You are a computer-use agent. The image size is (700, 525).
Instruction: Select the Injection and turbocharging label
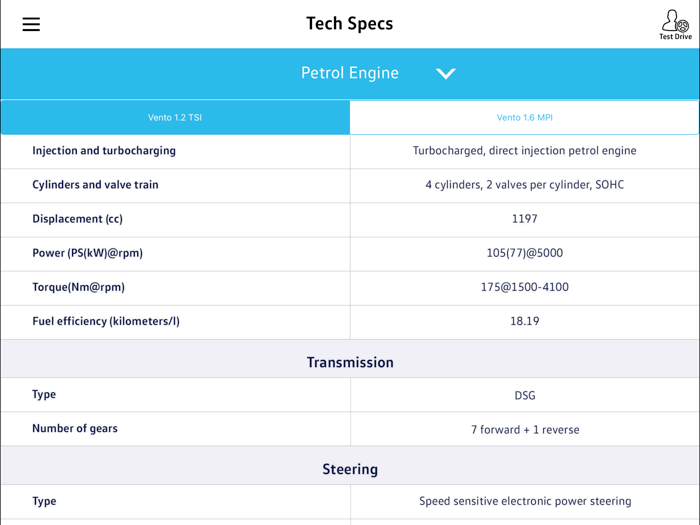tap(104, 151)
